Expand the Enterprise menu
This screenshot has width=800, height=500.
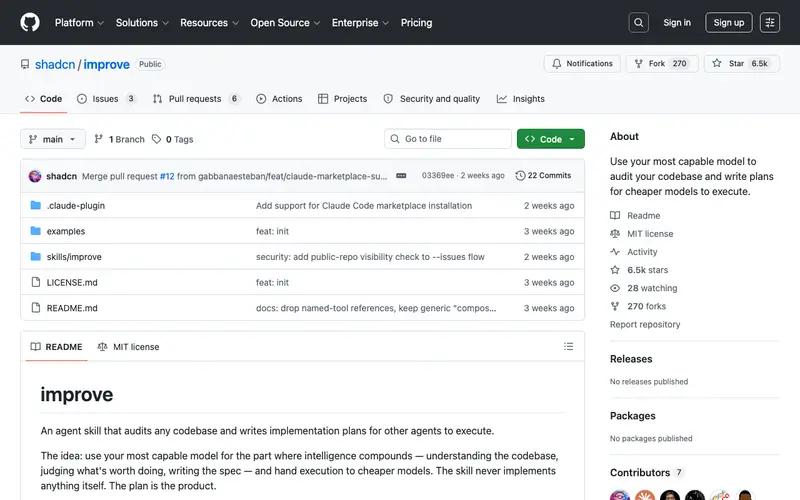tap(360, 22)
